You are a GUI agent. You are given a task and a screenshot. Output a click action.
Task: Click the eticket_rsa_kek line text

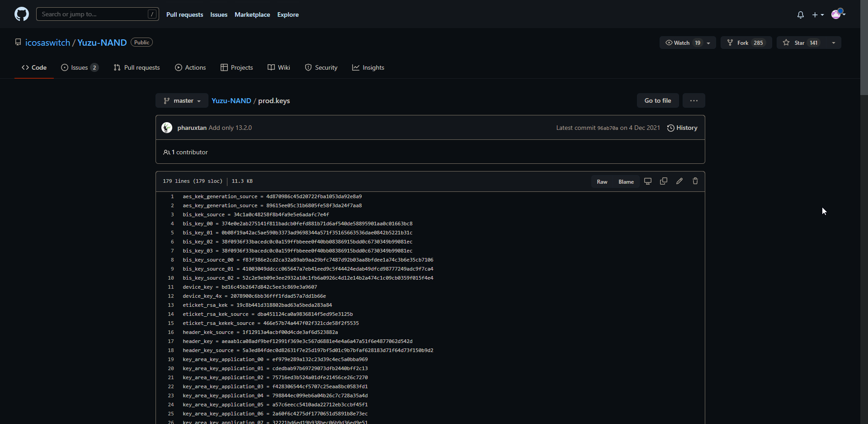257,305
